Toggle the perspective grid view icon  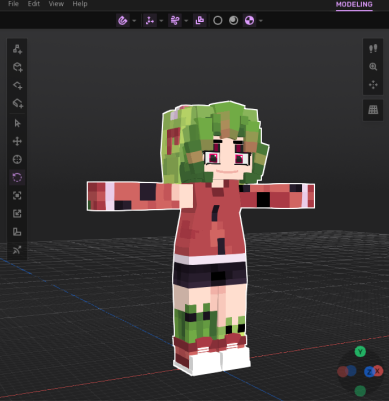pyautogui.click(x=373, y=110)
